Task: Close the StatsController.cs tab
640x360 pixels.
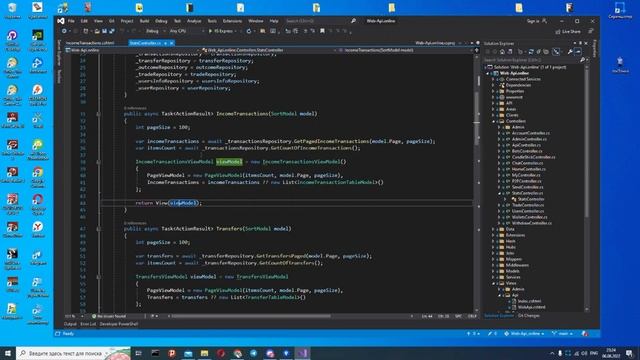Action: pyautogui.click(x=172, y=43)
